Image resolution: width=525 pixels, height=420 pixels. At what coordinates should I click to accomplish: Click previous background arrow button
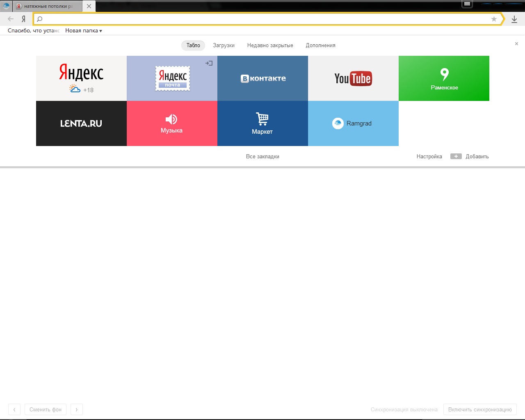14,409
